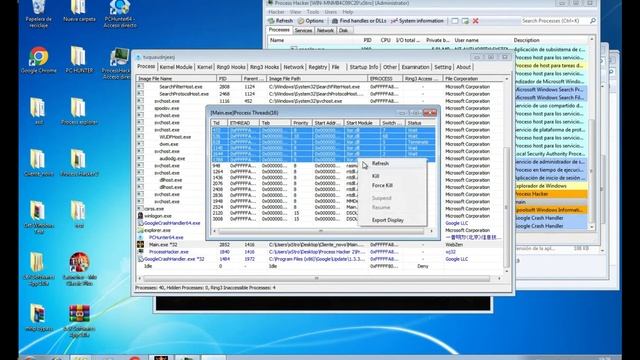Sort threads by the Priority column
This screenshot has width=640, height=360.
coord(301,123)
